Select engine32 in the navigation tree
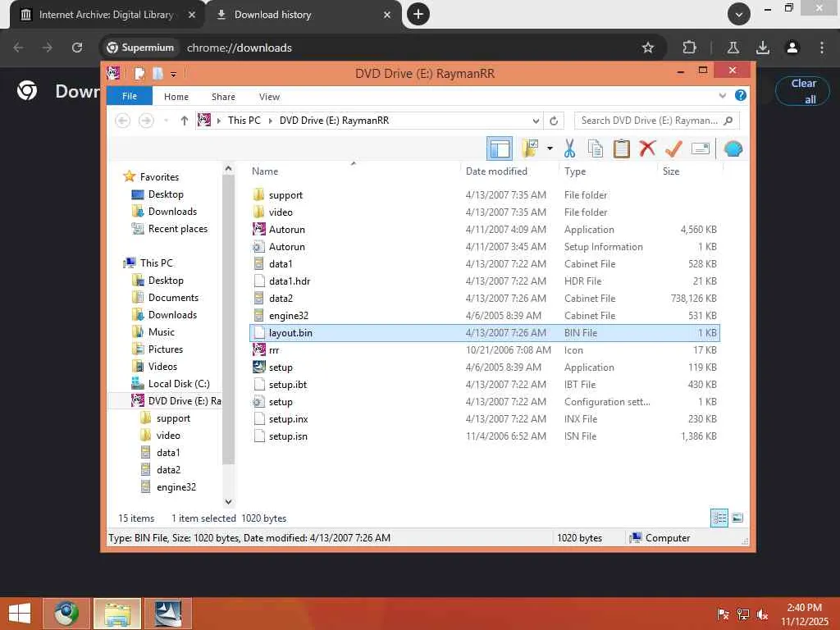This screenshot has height=630, width=840. (176, 487)
